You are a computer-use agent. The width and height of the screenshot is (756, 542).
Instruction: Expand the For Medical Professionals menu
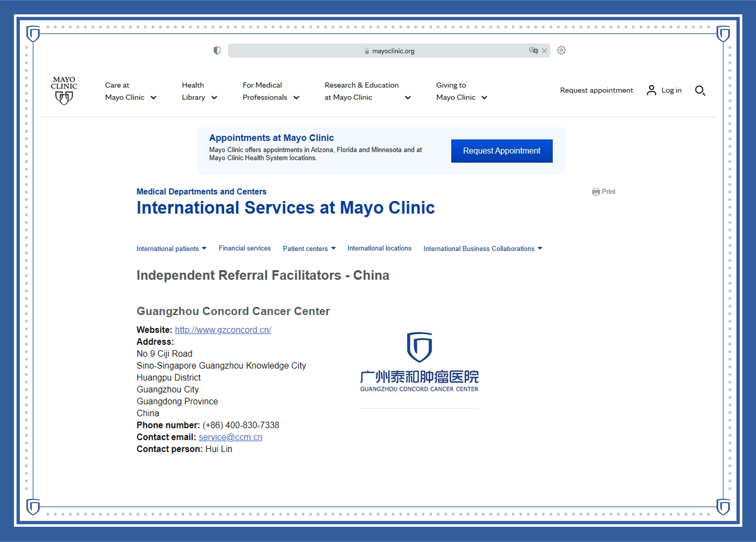coord(271,91)
